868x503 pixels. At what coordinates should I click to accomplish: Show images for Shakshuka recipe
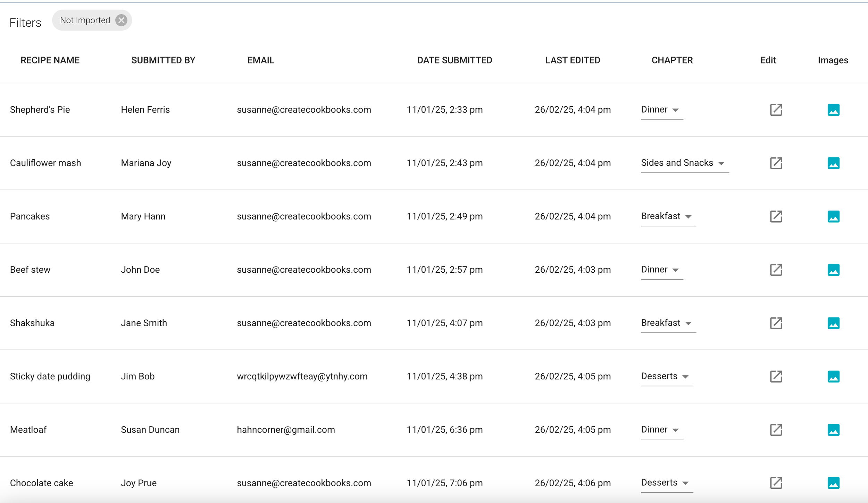[833, 323]
